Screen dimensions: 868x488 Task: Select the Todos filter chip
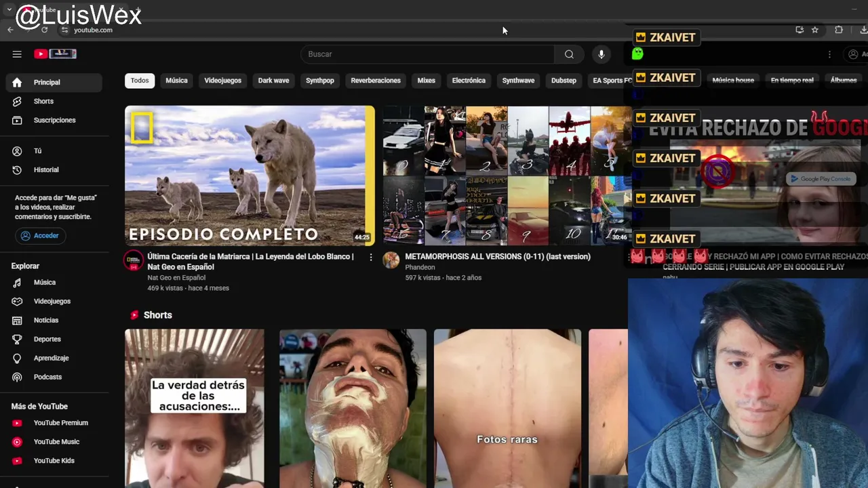tap(140, 81)
